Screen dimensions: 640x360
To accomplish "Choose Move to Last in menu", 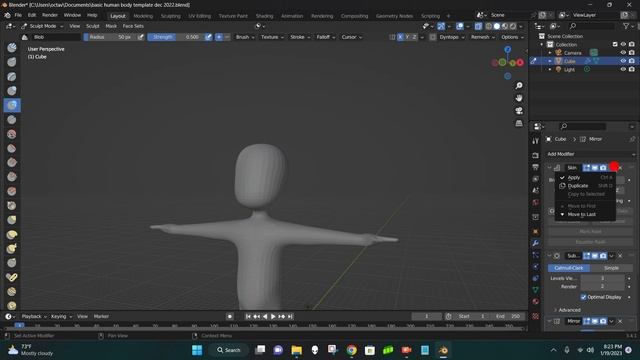I will (x=585, y=214).
